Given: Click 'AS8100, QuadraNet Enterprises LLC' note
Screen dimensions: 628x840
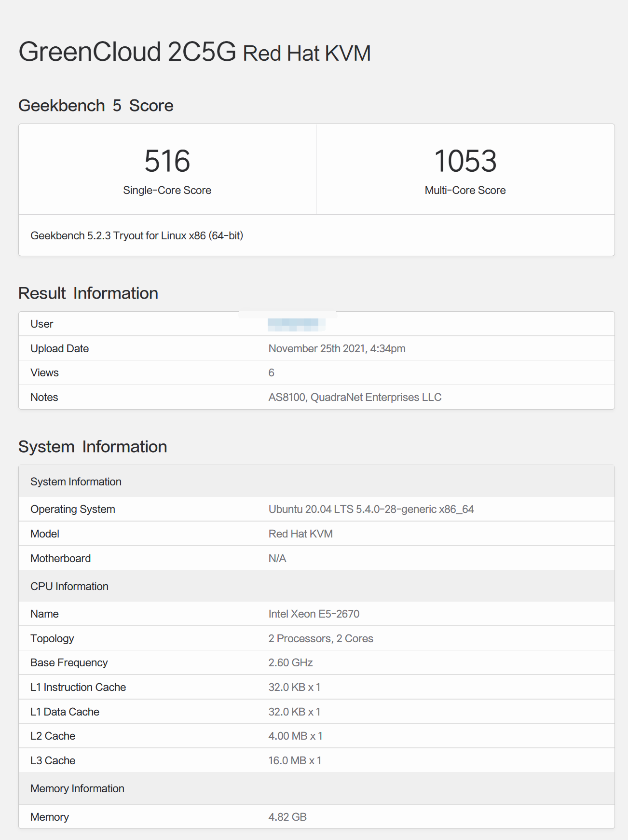Looking at the screenshot, I should click(355, 398).
